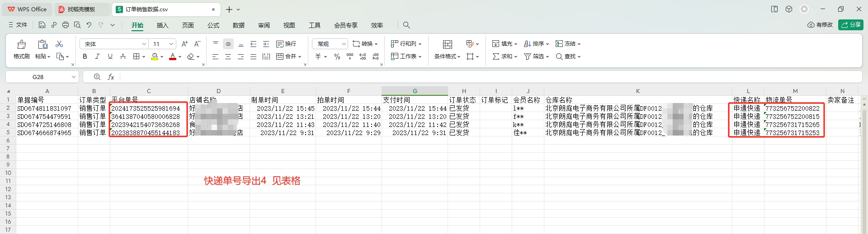Click the Name Box showing G28

(x=38, y=77)
